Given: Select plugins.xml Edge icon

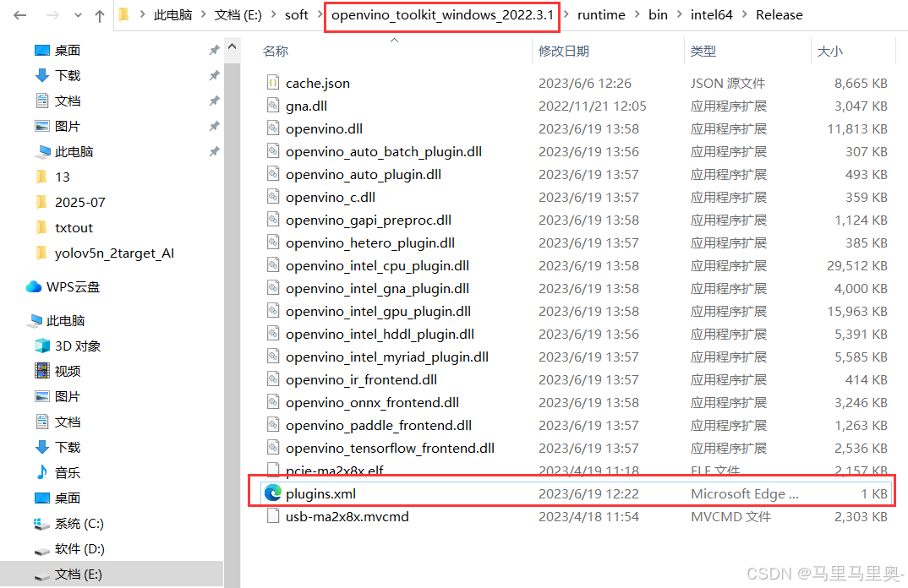Looking at the screenshot, I should click(273, 493).
